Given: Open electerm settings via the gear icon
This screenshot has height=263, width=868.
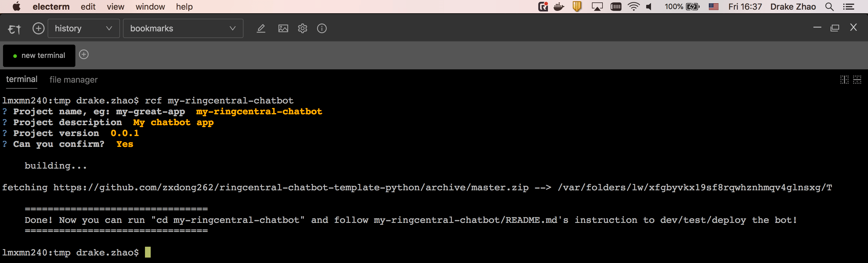Looking at the screenshot, I should point(302,28).
